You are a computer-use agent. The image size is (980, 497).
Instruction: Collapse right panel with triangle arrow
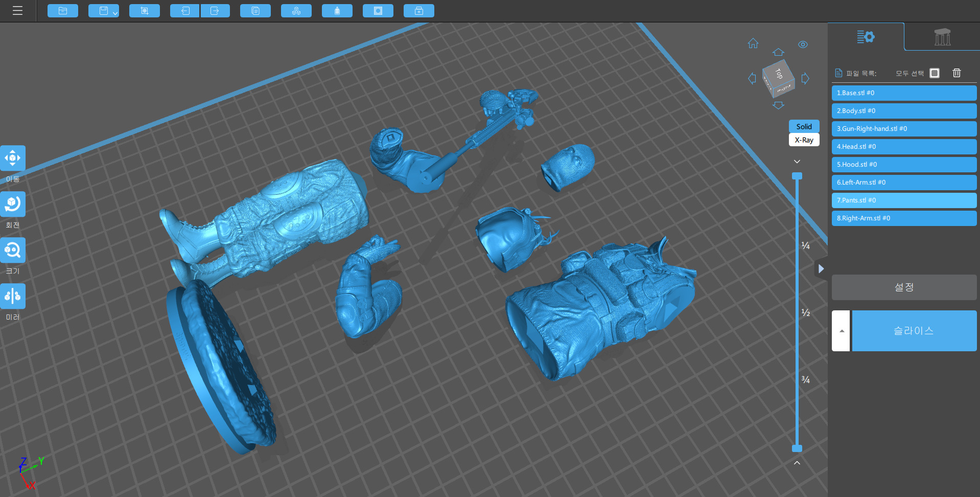click(821, 268)
